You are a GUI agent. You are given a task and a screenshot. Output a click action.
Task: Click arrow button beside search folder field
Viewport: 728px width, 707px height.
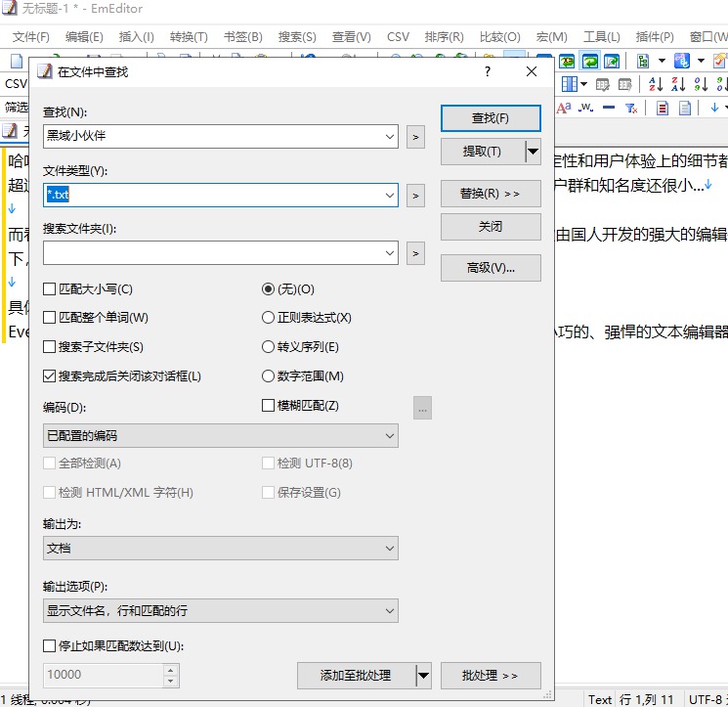coord(415,253)
